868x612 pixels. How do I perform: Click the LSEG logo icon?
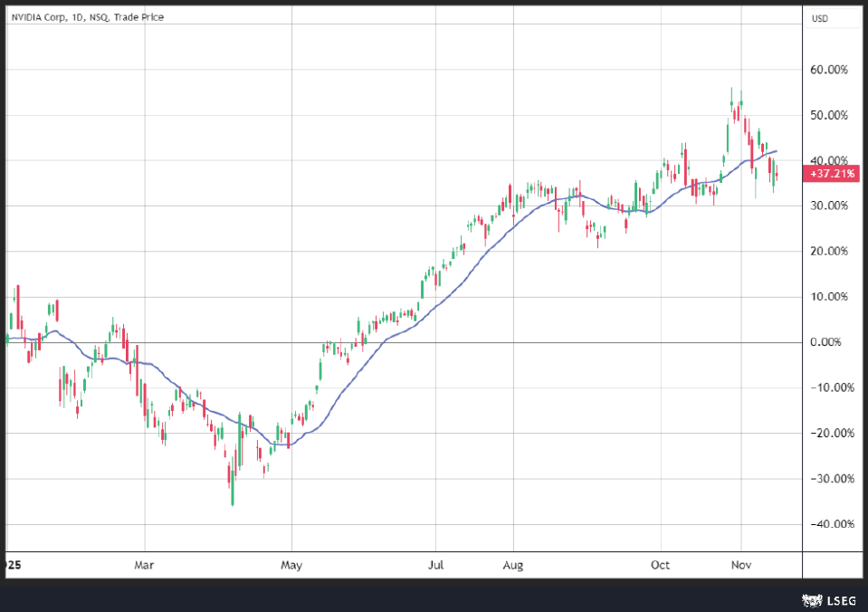812,600
